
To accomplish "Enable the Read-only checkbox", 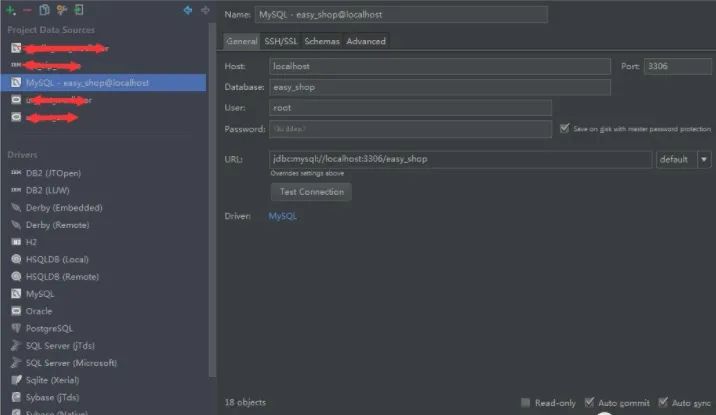I will point(526,402).
